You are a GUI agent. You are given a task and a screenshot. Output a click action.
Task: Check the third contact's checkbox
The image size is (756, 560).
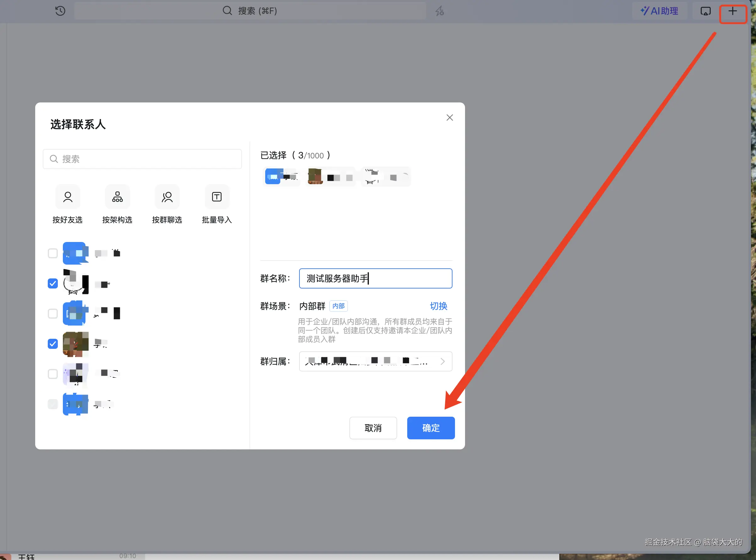coord(53,314)
